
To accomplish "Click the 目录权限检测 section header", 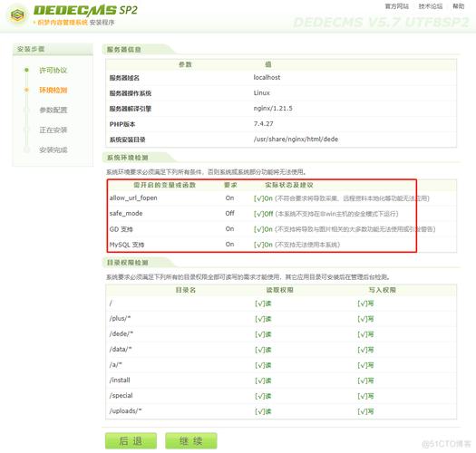I will click(128, 263).
